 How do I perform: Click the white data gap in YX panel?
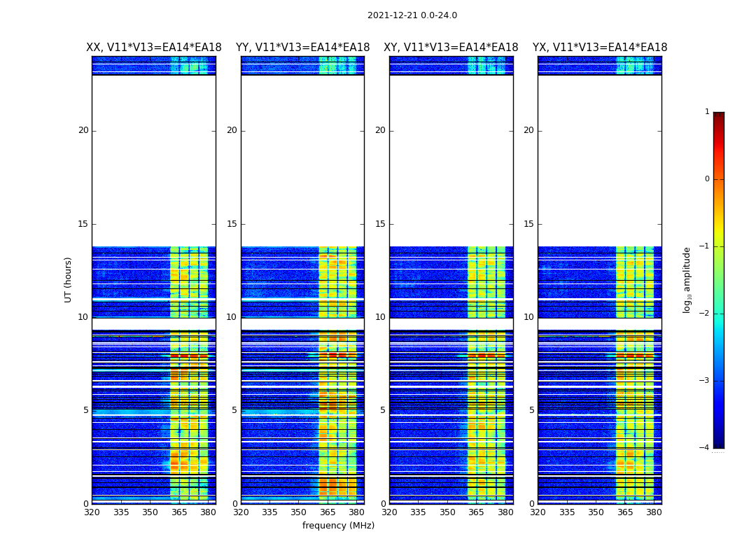point(600,161)
